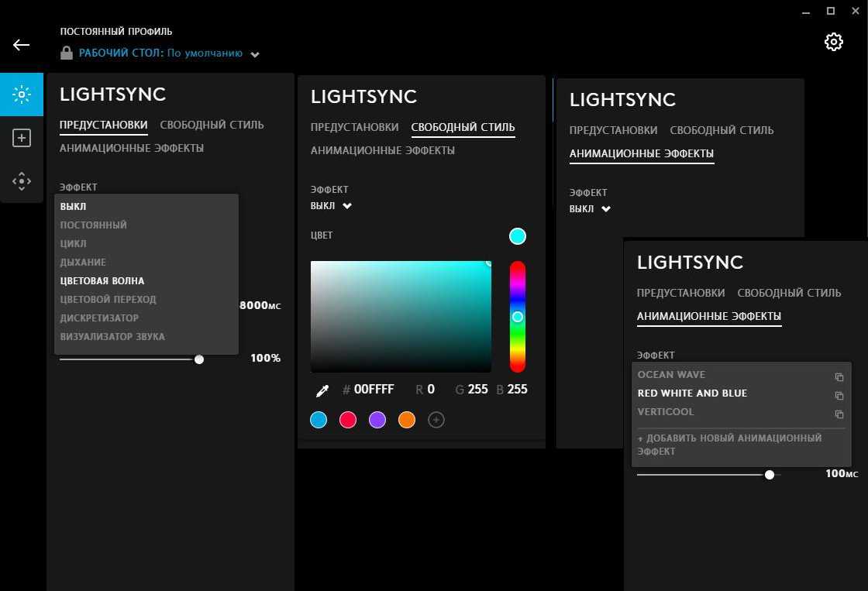Click the profile lock icon
Screen dimensions: 868x591
pyautogui.click(x=67, y=53)
